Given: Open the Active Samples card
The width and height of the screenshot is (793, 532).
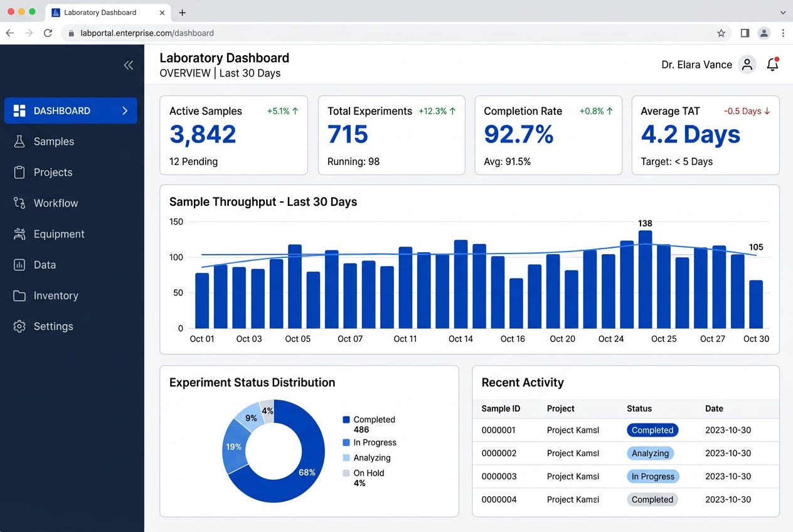Looking at the screenshot, I should pyautogui.click(x=234, y=136).
